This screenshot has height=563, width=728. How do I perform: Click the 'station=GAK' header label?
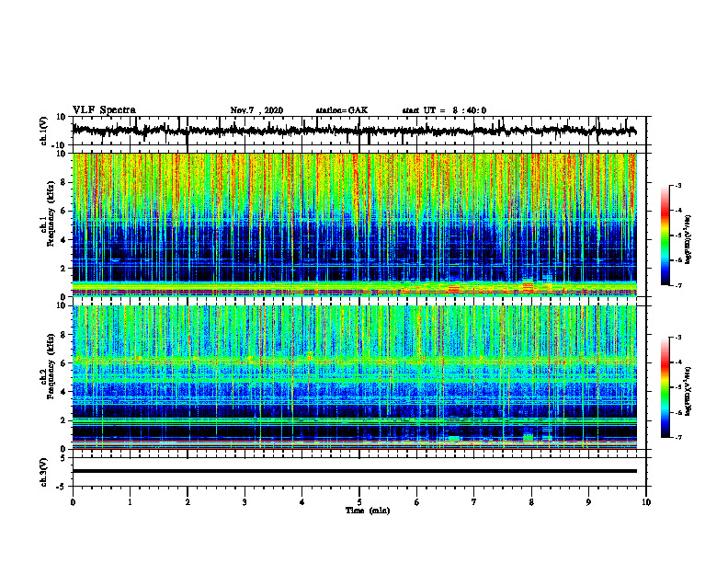[x=342, y=110]
